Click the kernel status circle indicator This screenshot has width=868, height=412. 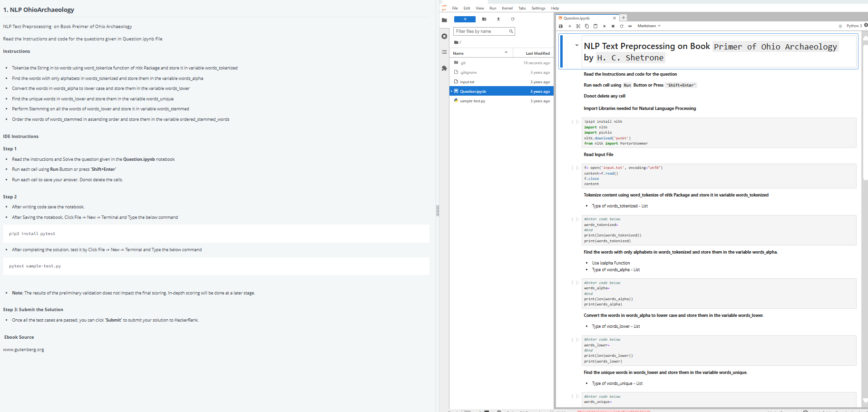[866, 26]
